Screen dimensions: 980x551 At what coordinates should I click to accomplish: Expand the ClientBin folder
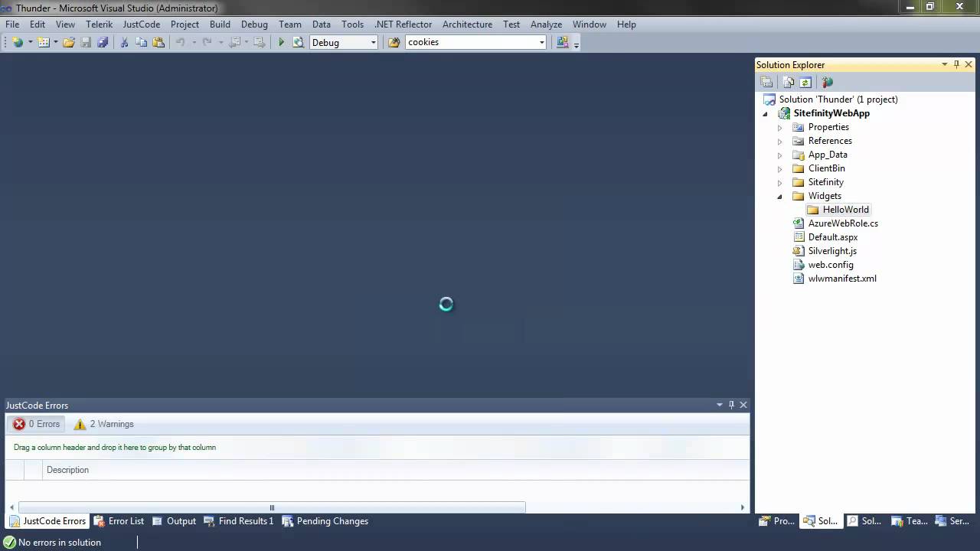(x=780, y=168)
